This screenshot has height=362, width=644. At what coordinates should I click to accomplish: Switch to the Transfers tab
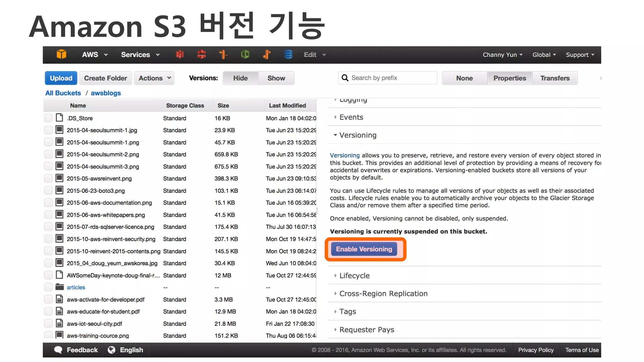[555, 78]
